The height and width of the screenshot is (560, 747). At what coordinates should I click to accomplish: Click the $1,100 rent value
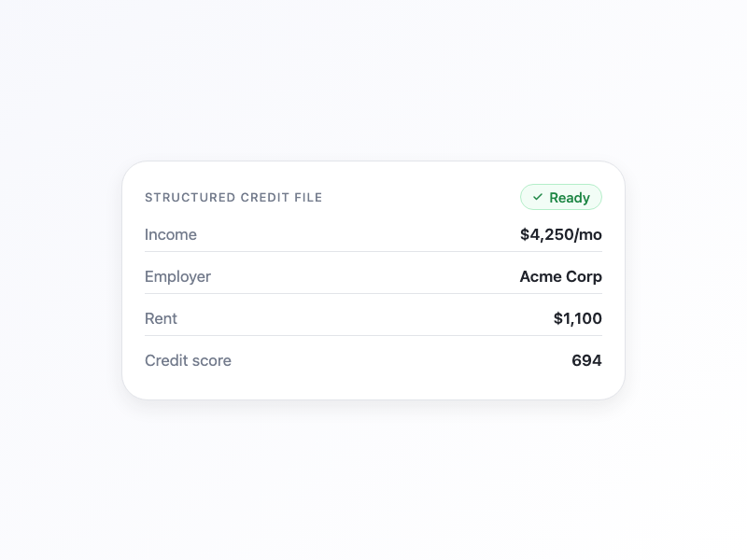point(577,318)
